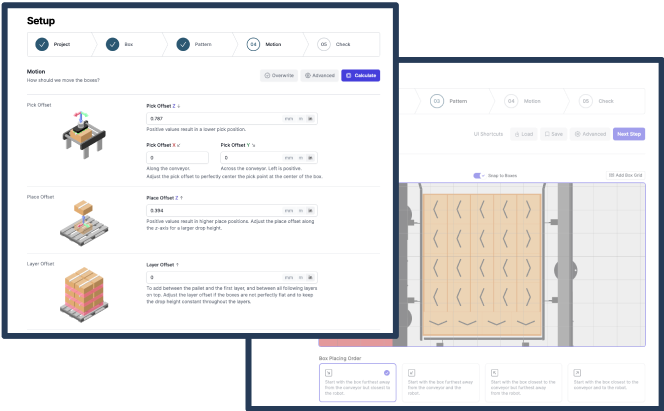The width and height of the screenshot is (664, 411).
Task: Set Pick Offset Y unit to mm
Action: [x=289, y=158]
